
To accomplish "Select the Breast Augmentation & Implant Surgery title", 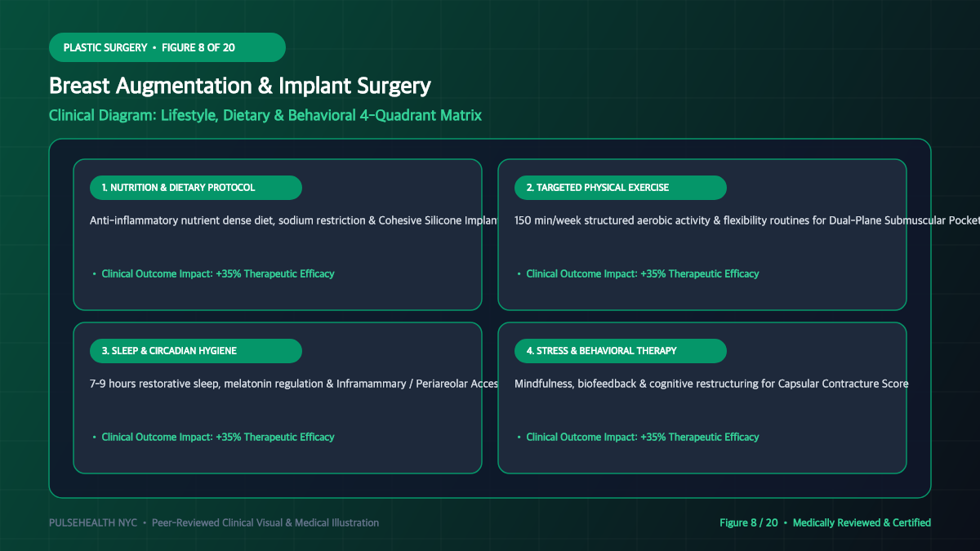I will (x=240, y=86).
